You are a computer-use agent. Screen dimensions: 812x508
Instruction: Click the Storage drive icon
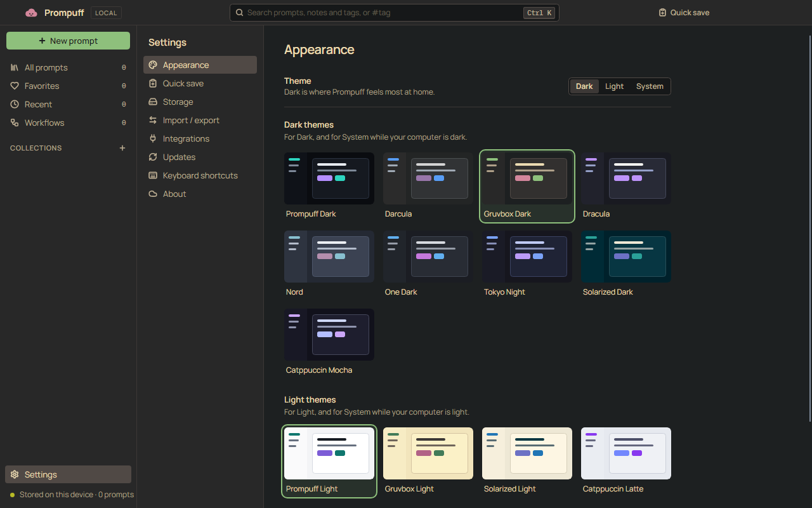point(153,102)
